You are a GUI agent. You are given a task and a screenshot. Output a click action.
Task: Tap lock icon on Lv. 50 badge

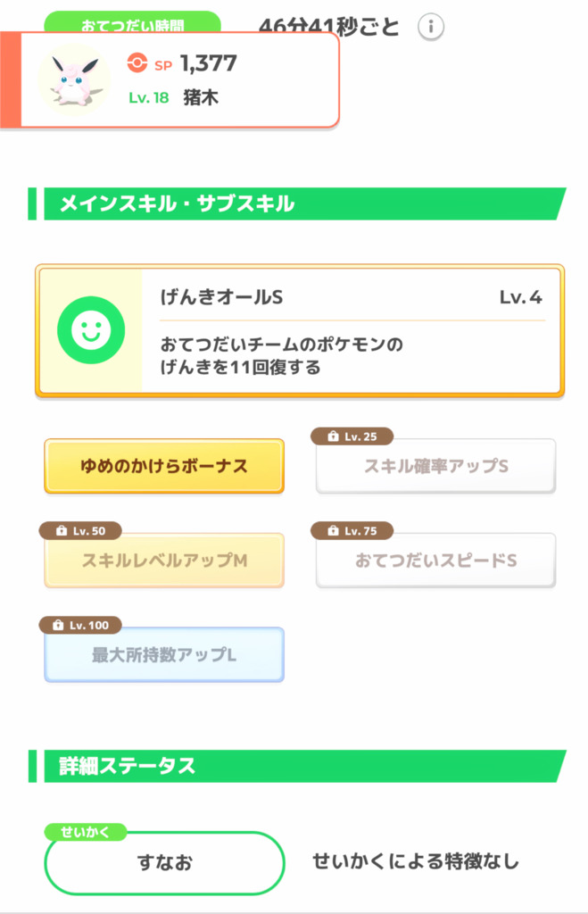[x=62, y=530]
